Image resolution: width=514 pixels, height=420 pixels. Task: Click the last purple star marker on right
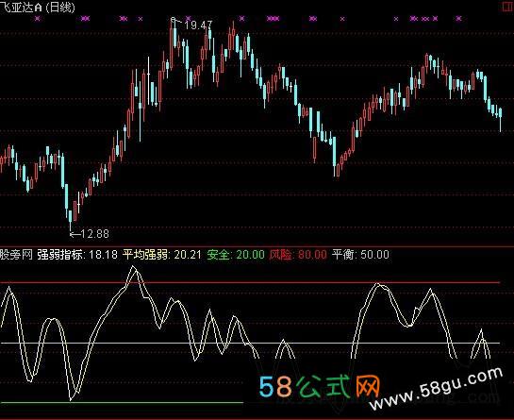click(458, 18)
